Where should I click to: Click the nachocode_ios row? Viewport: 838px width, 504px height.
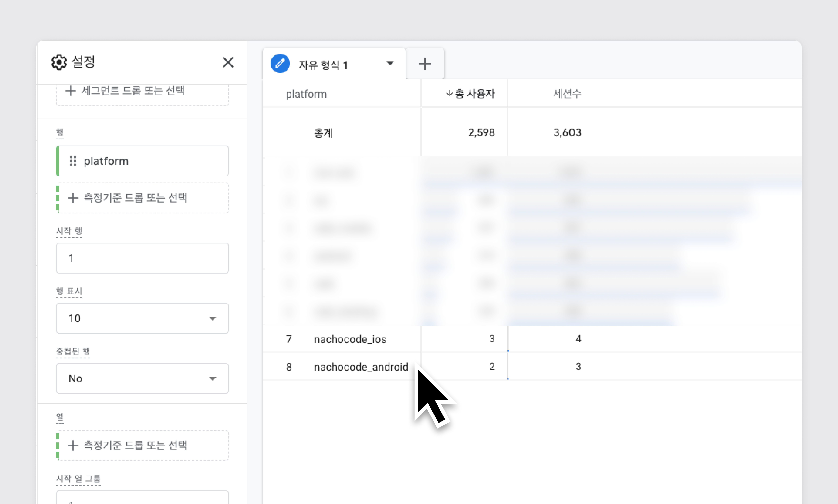point(350,339)
